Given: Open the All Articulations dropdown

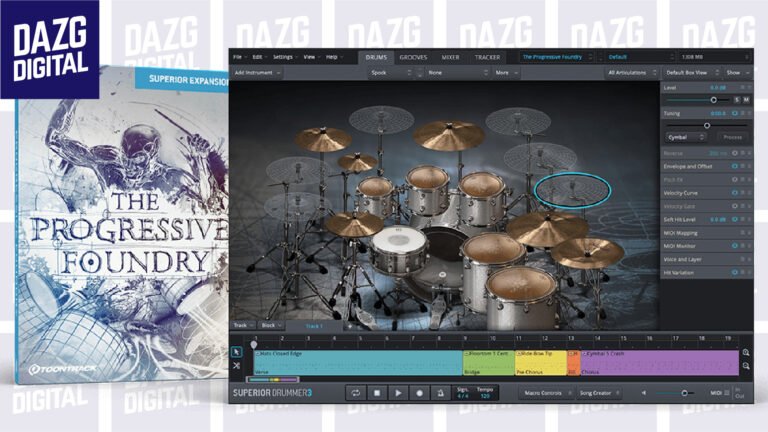Looking at the screenshot, I should 631,72.
